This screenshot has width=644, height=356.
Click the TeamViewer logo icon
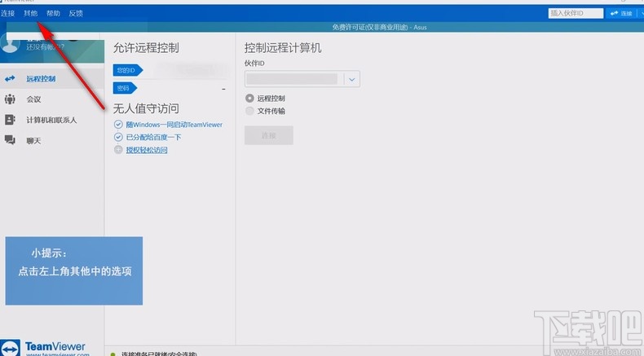pos(11,348)
